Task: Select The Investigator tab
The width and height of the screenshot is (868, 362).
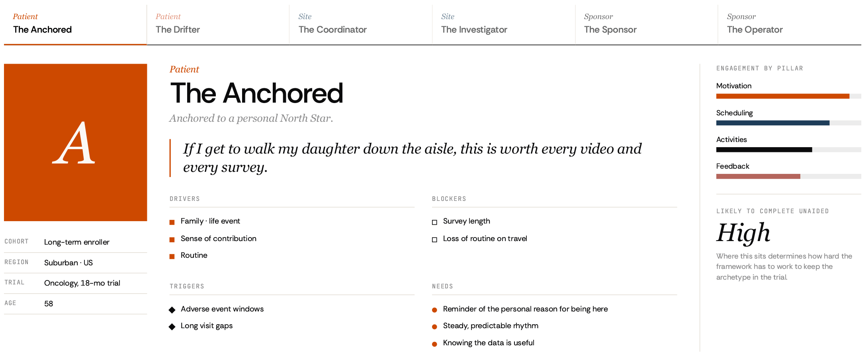Action: click(x=504, y=24)
